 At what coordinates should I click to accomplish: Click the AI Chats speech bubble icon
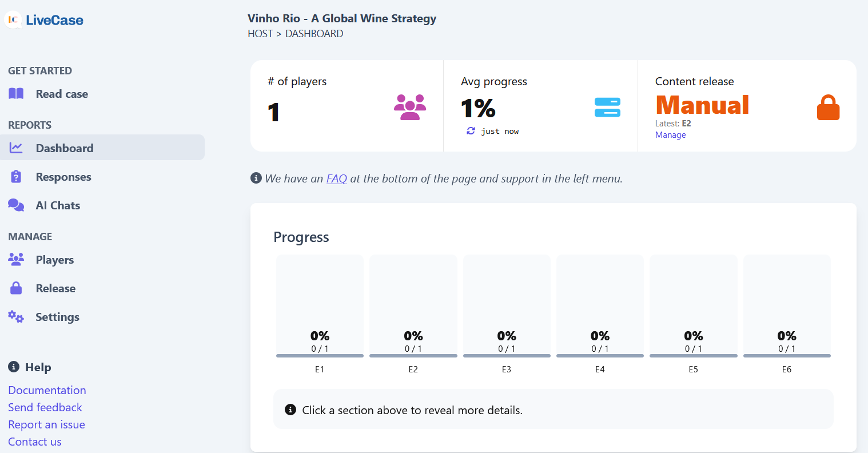pyautogui.click(x=17, y=205)
